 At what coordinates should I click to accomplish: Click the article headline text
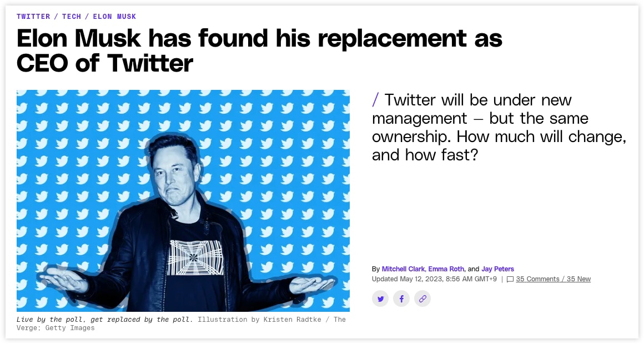[259, 50]
